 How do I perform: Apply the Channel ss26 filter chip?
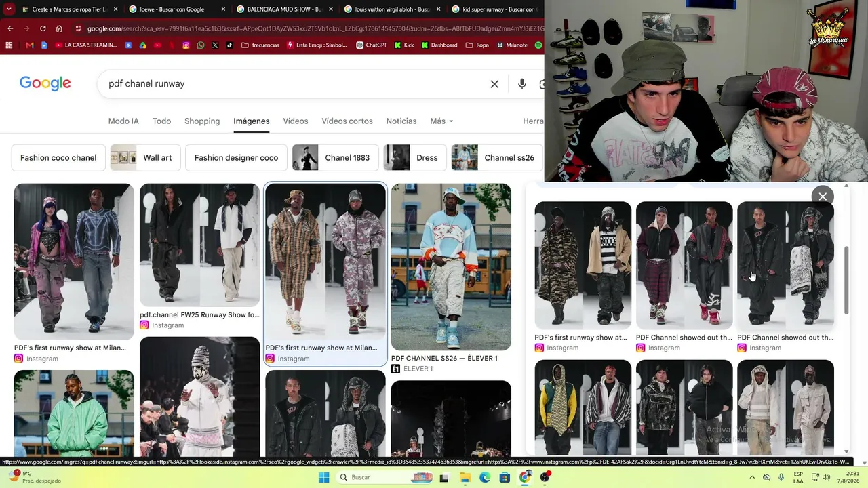coord(497,157)
